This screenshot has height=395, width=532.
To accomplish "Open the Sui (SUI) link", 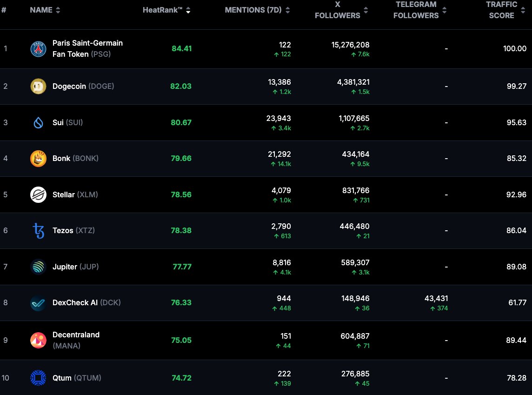I will (67, 122).
